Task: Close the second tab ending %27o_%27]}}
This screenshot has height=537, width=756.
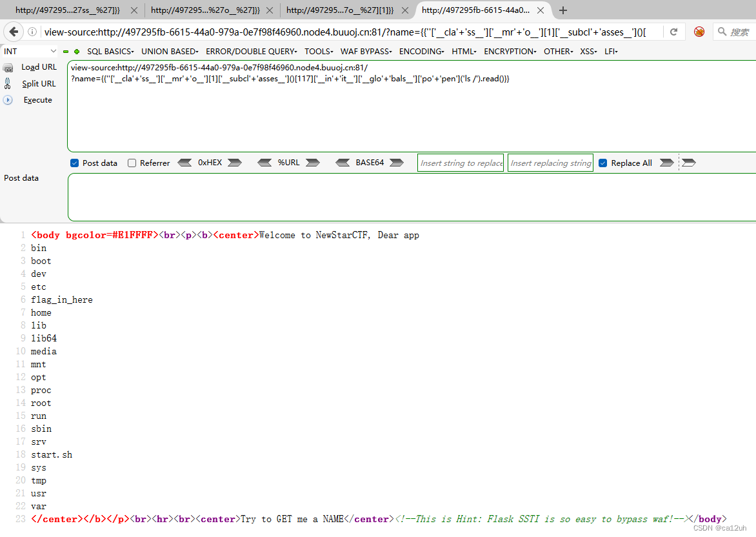Action: tap(270, 10)
